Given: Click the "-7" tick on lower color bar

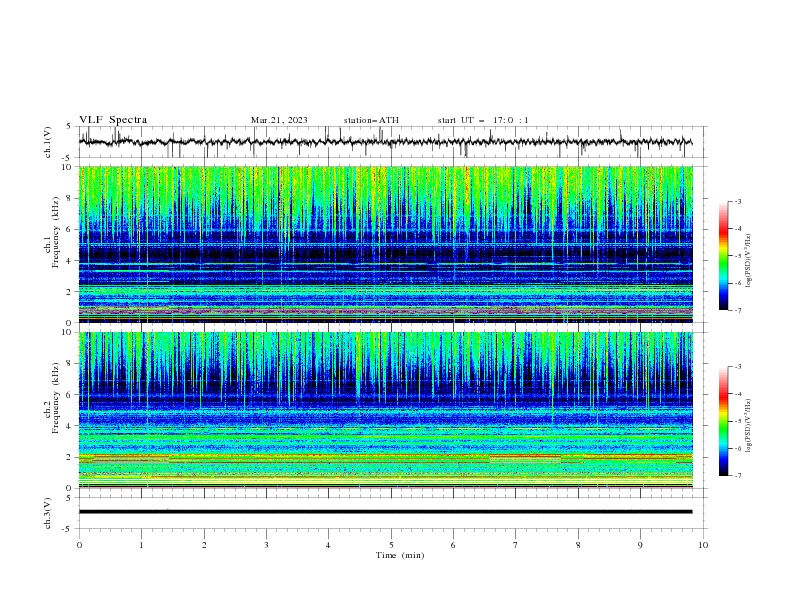Looking at the screenshot, I should pos(737,476).
